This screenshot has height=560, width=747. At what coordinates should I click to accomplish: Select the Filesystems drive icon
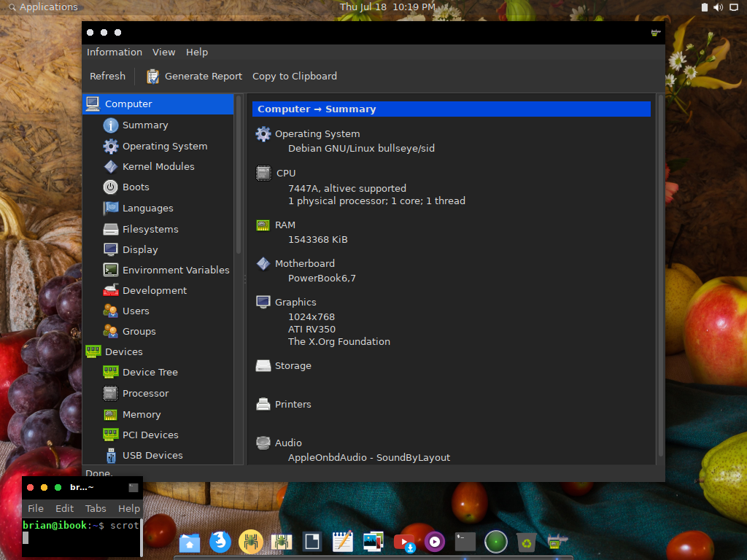[111, 229]
